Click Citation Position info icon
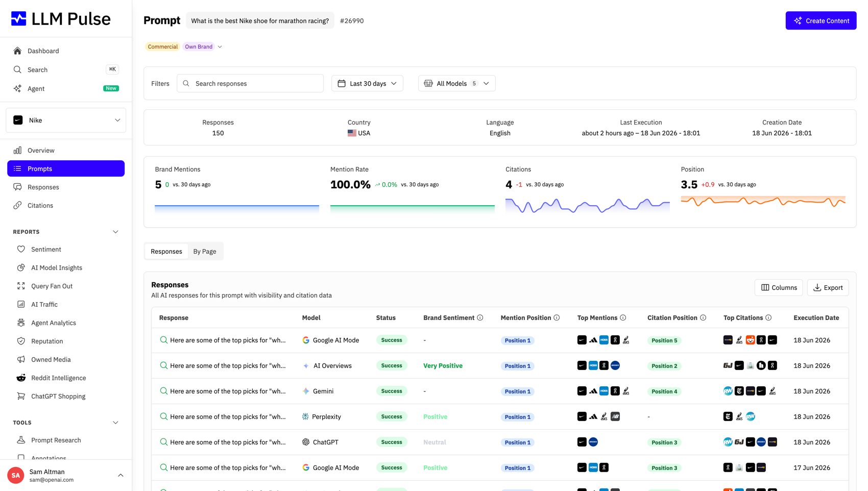 pyautogui.click(x=703, y=317)
